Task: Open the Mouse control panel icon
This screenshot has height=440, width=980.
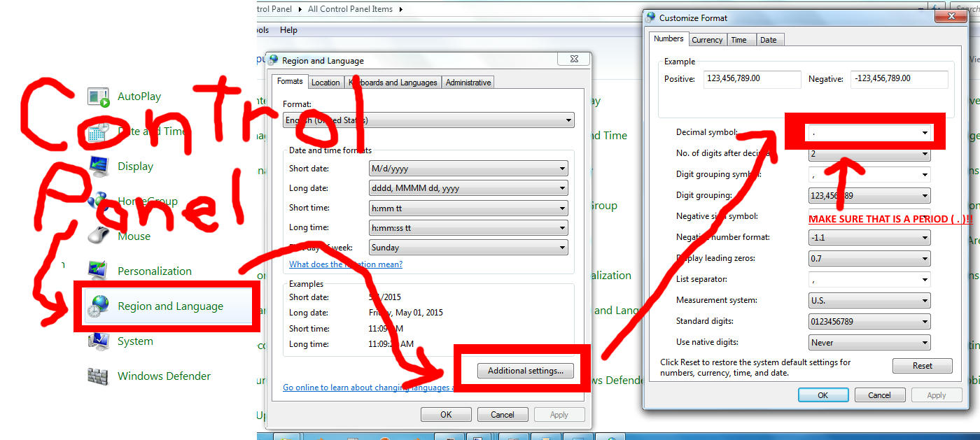Action: point(99,236)
